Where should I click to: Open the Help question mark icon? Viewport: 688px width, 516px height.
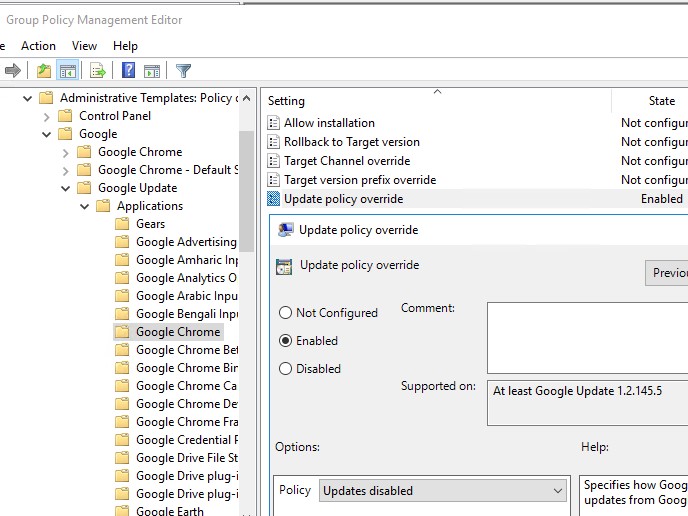128,70
